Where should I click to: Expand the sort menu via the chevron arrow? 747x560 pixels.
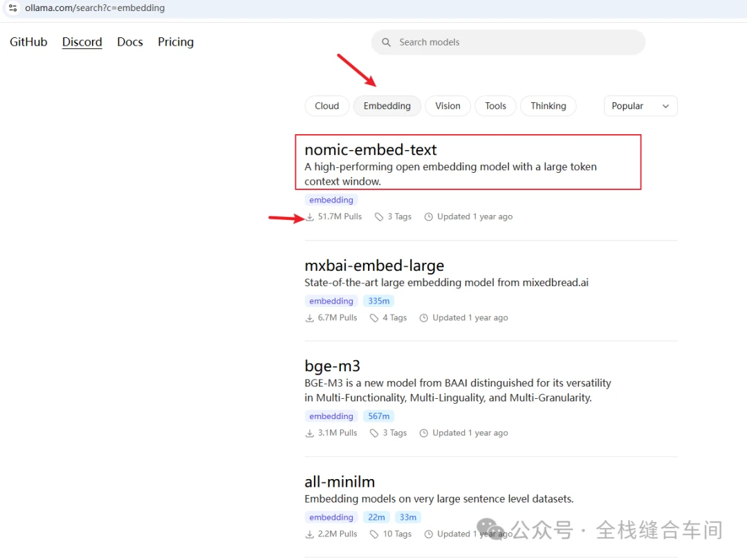coord(665,106)
